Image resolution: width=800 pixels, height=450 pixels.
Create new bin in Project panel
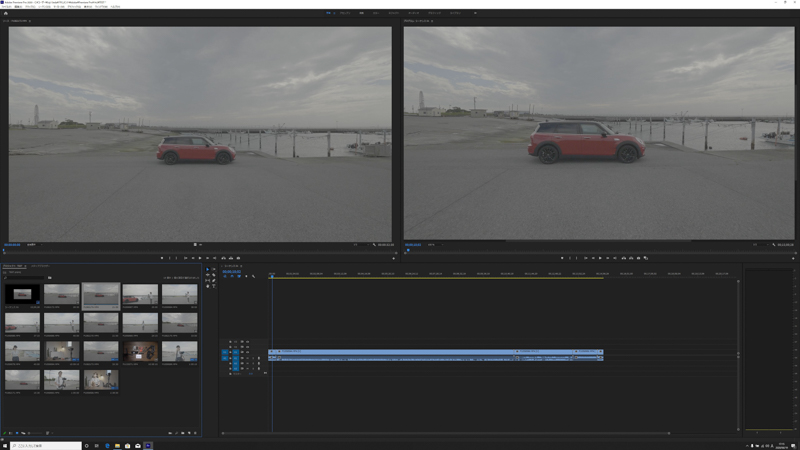[183, 433]
